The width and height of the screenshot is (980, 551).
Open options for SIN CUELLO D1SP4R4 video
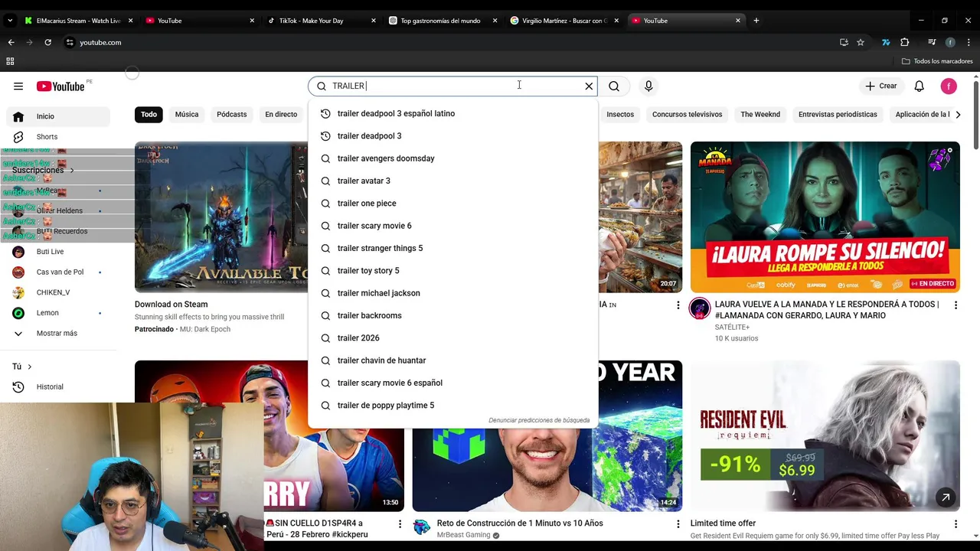coord(400,524)
